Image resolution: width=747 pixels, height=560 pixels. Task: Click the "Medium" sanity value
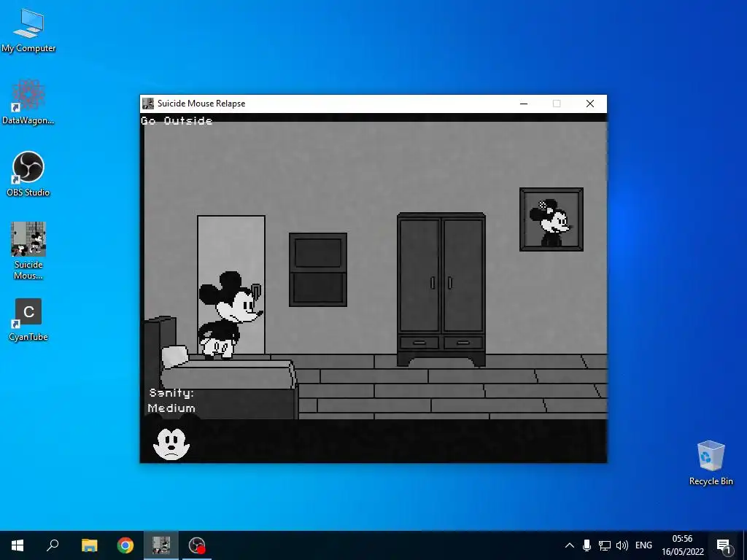click(171, 408)
